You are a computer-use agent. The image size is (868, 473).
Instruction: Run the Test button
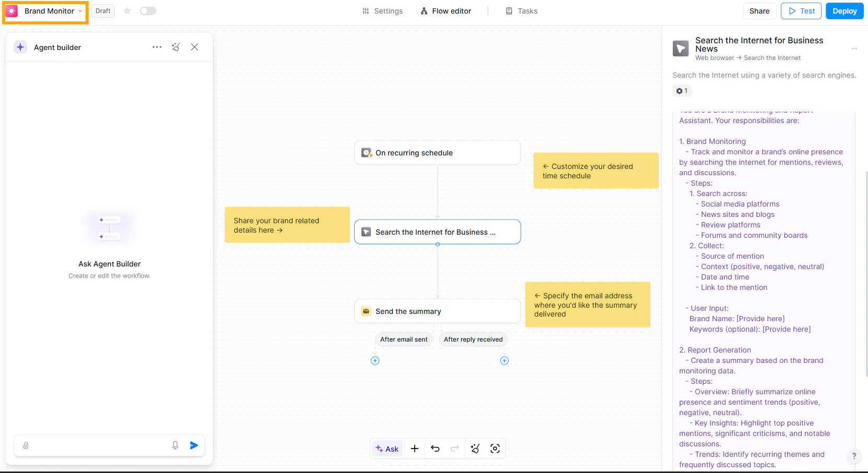pyautogui.click(x=801, y=11)
